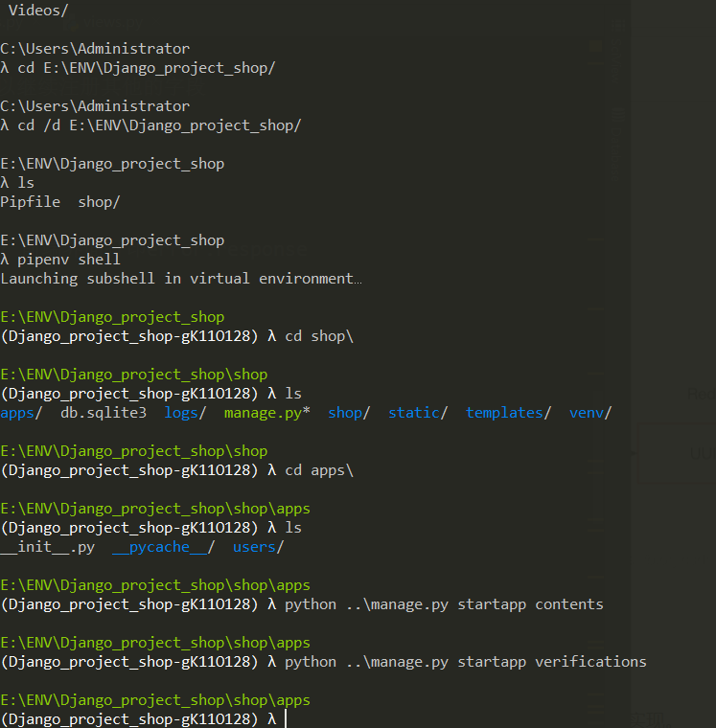
Task: Click the 'startapp verifications' command line
Action: click(x=466, y=662)
